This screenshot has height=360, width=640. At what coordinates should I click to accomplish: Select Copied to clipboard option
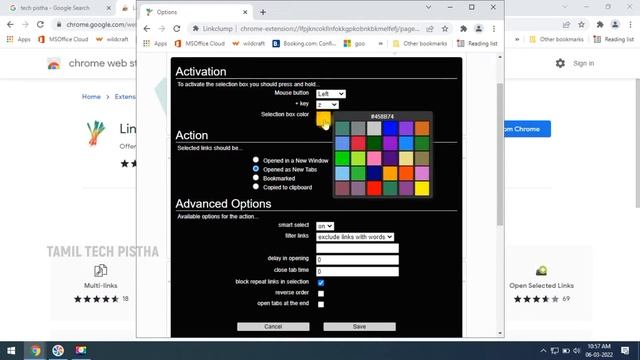[x=256, y=187]
